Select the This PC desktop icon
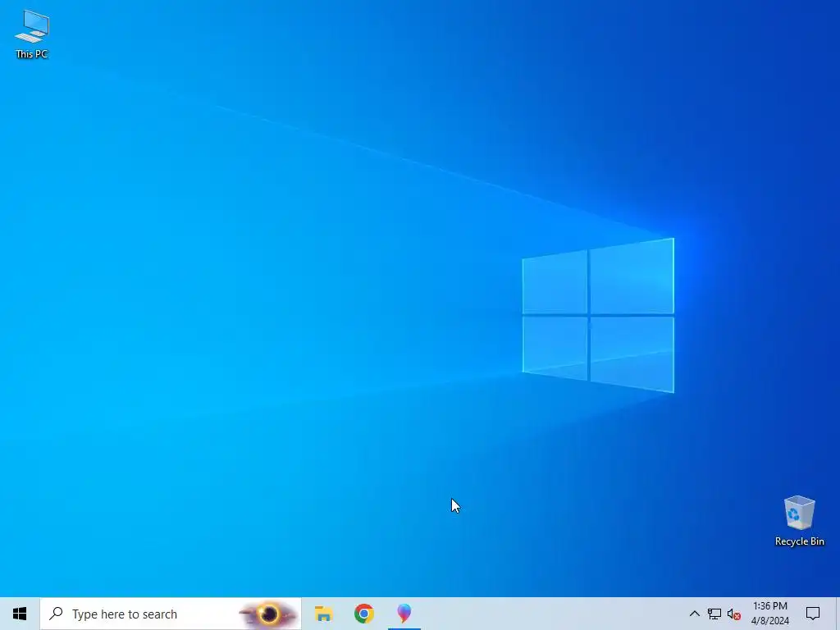This screenshot has height=630, width=840. tap(32, 34)
